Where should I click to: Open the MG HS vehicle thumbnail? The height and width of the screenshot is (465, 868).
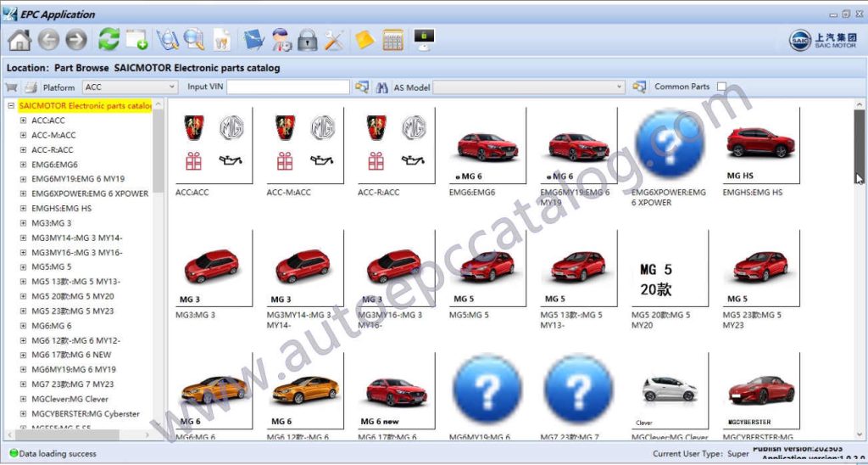[x=760, y=147]
